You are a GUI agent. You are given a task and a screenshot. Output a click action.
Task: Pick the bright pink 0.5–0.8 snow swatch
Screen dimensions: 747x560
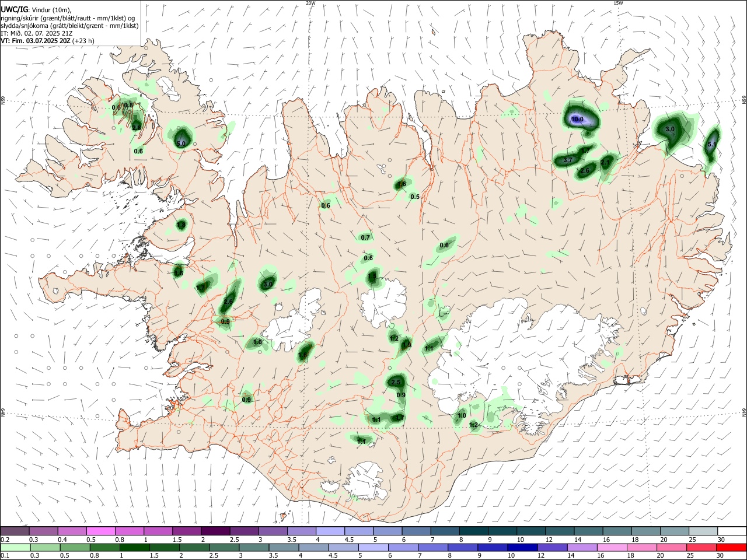point(100,531)
